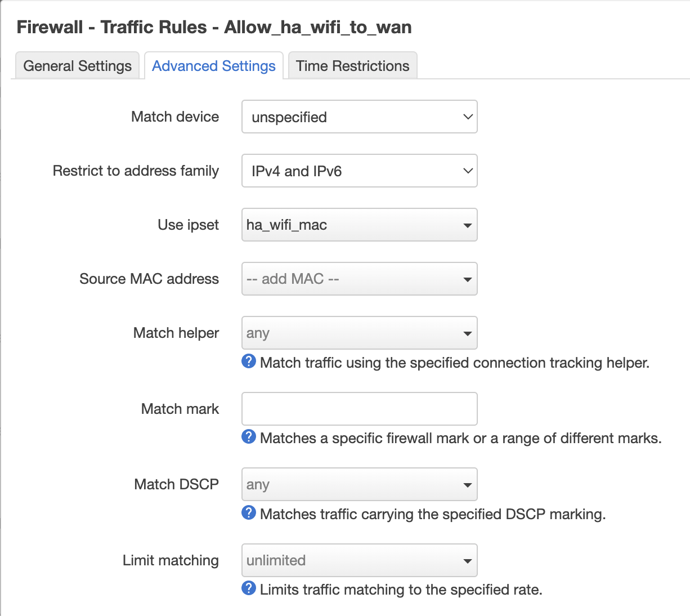The width and height of the screenshot is (690, 616).
Task: Click help icon beside Match helper description
Action: pos(249,361)
